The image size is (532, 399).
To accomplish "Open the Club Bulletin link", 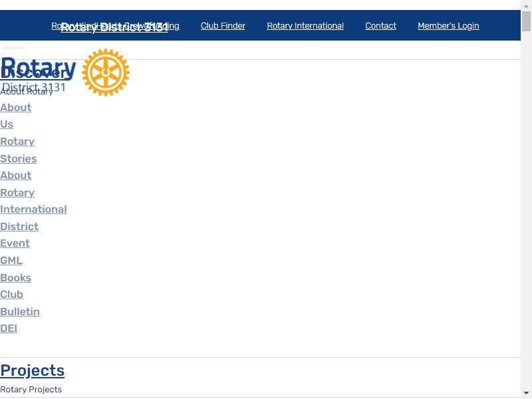I will (x=20, y=303).
